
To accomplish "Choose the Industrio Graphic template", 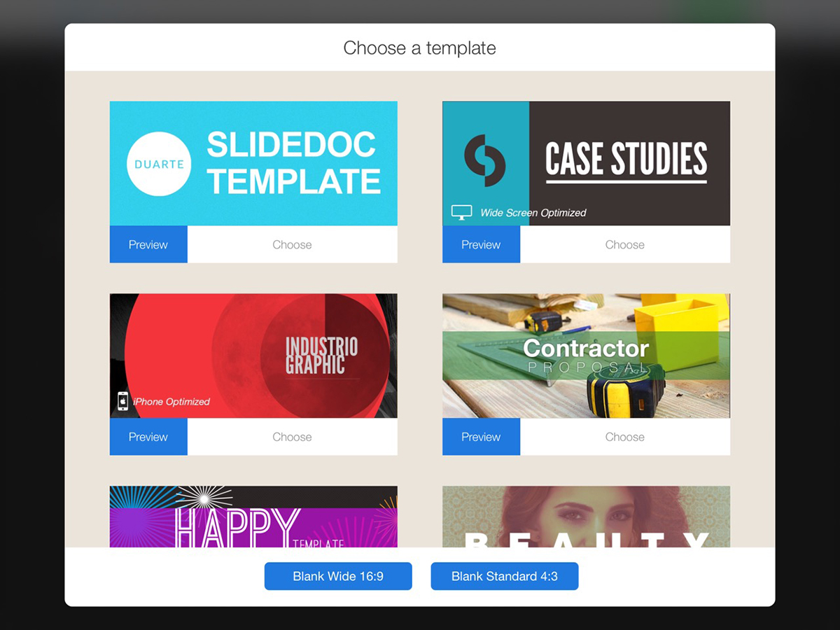I will (293, 437).
